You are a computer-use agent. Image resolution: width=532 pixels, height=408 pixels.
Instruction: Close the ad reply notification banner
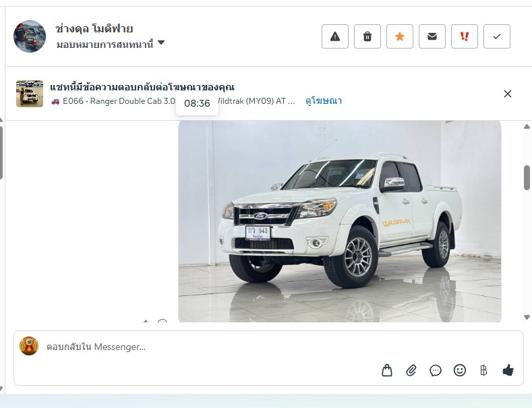coord(508,94)
